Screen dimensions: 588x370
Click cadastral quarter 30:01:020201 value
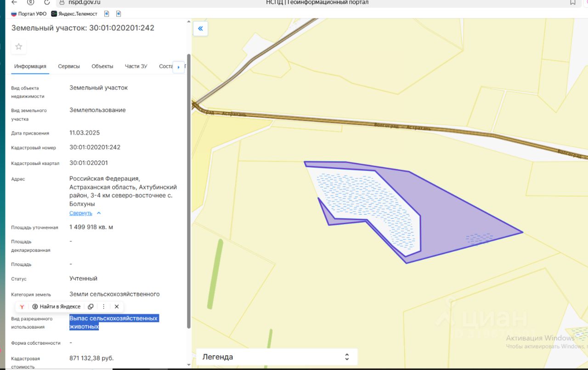(89, 163)
